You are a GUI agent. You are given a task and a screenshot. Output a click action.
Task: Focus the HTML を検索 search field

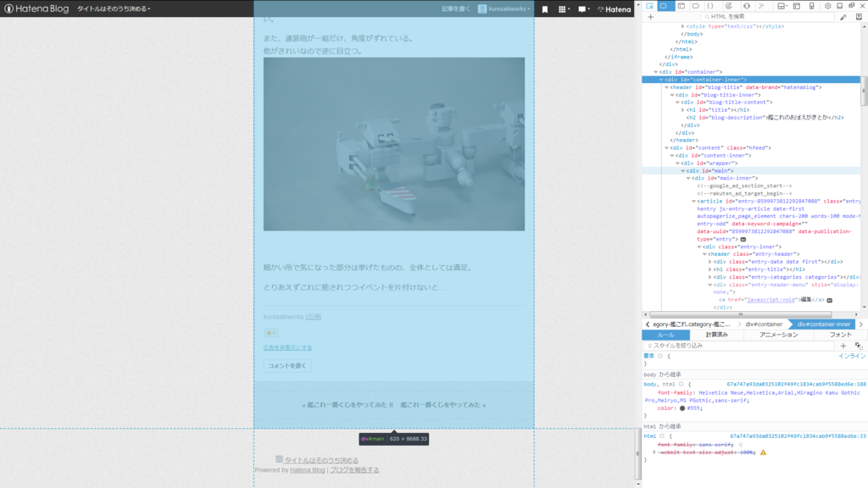click(x=770, y=17)
